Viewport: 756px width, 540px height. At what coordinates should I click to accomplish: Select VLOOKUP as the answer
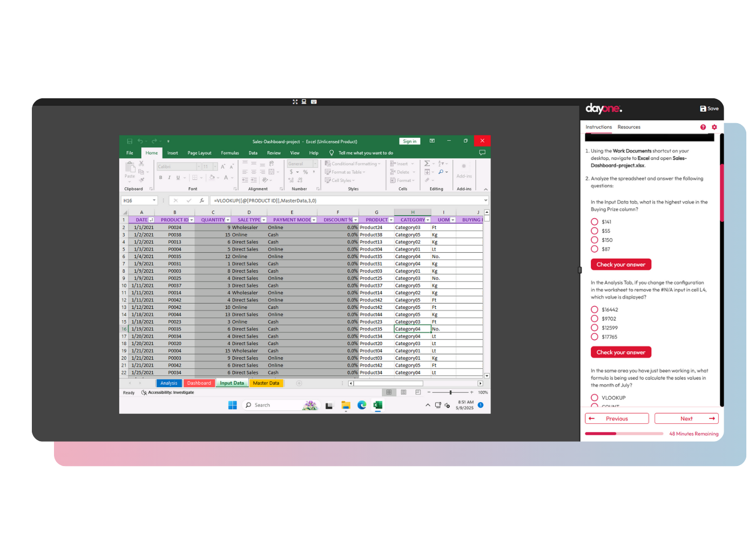pyautogui.click(x=595, y=398)
